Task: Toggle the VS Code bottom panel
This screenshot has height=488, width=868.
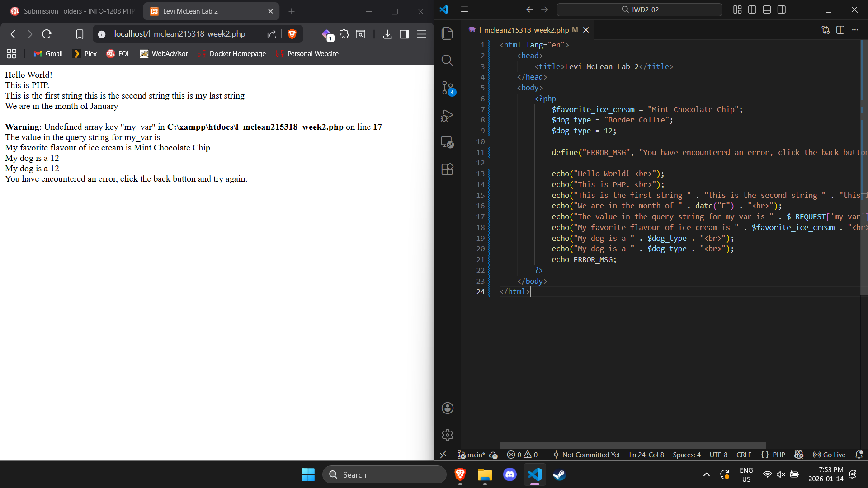Action: 767,9
